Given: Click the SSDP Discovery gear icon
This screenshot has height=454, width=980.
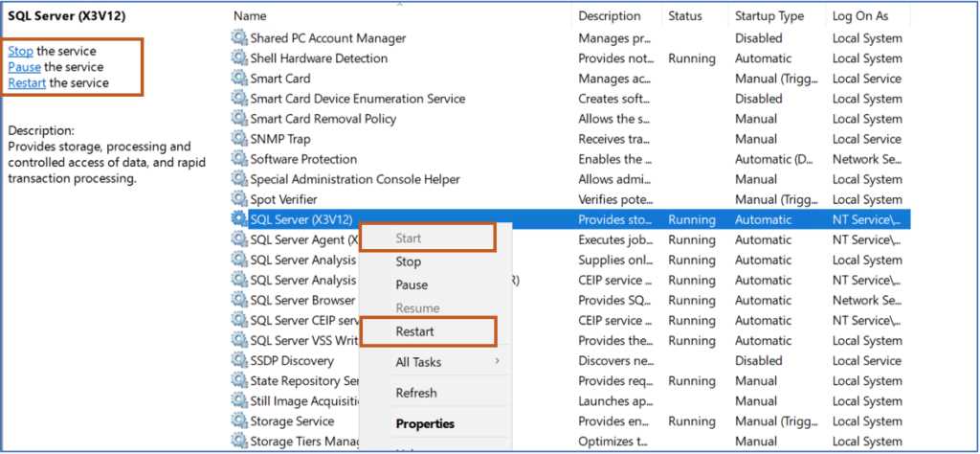Looking at the screenshot, I should click(239, 361).
